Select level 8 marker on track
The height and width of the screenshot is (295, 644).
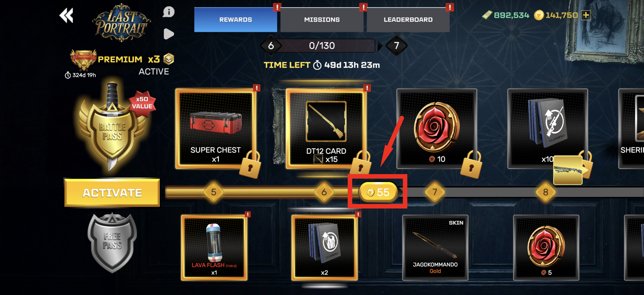tap(546, 192)
